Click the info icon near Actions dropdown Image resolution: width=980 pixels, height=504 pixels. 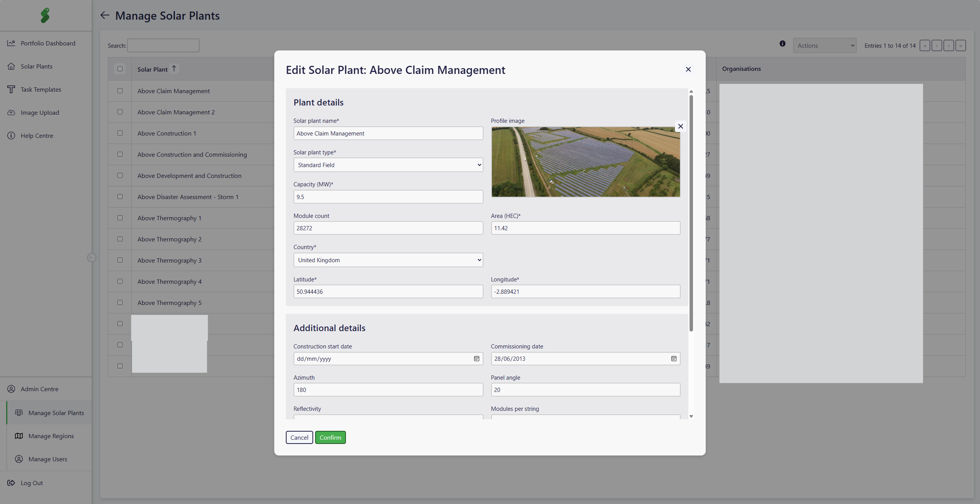[x=782, y=44]
